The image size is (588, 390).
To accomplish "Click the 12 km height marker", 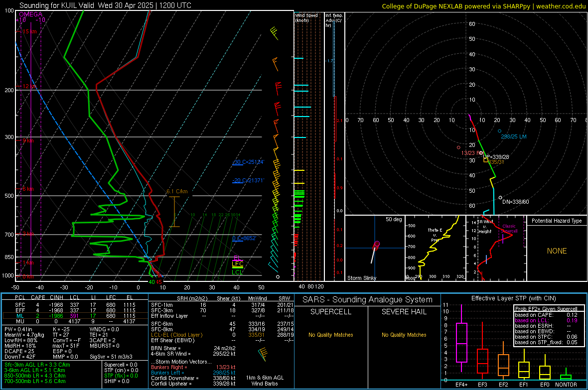I will [x=29, y=86].
